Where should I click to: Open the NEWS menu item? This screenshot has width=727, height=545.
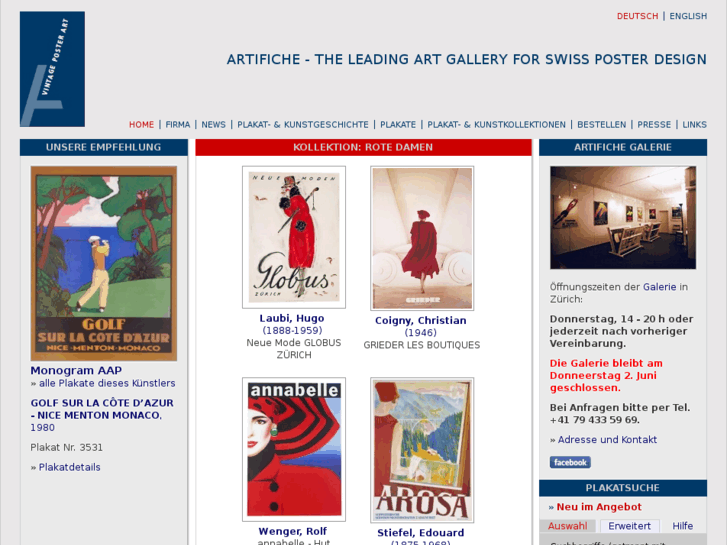coord(213,125)
